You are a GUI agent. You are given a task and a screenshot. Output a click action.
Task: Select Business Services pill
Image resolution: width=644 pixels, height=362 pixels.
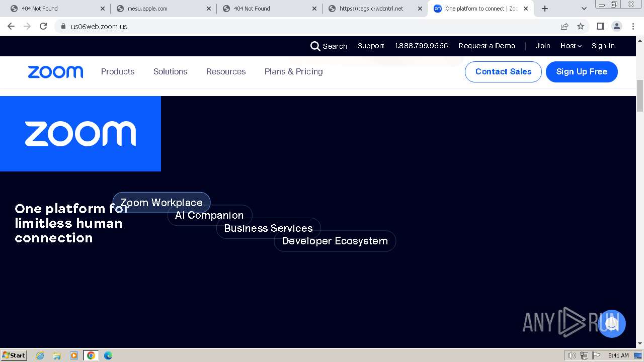click(x=268, y=228)
